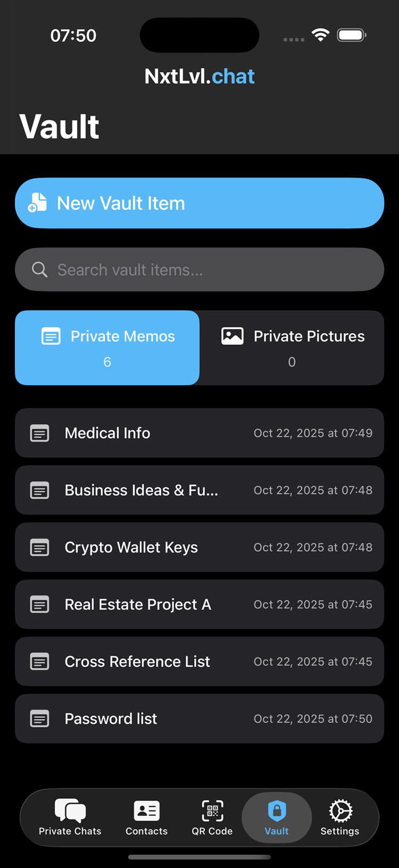The image size is (399, 868).
Task: Switch to the Private Pictures tab
Action: click(x=292, y=348)
